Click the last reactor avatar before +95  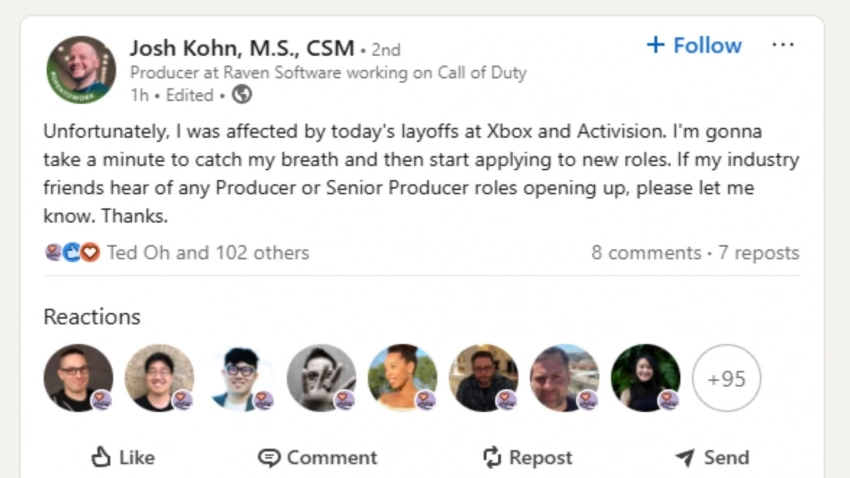coord(645,378)
